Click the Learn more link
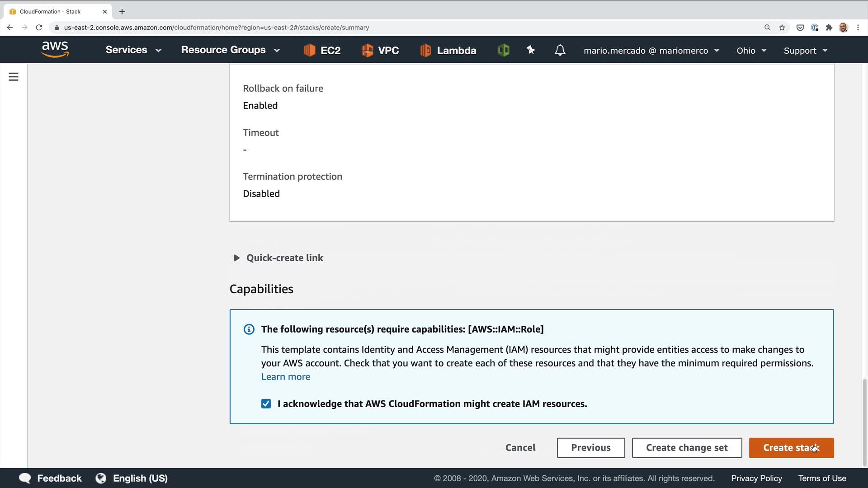 (285, 377)
